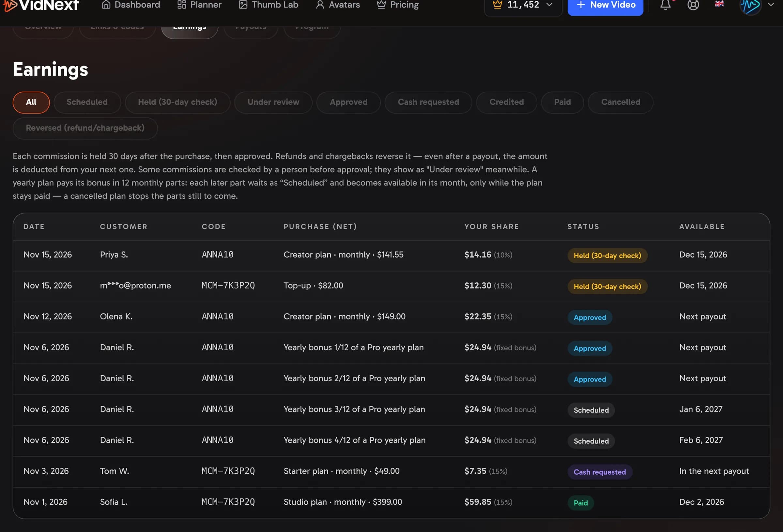Open notifications bell
The image size is (783, 532).
(x=665, y=5)
